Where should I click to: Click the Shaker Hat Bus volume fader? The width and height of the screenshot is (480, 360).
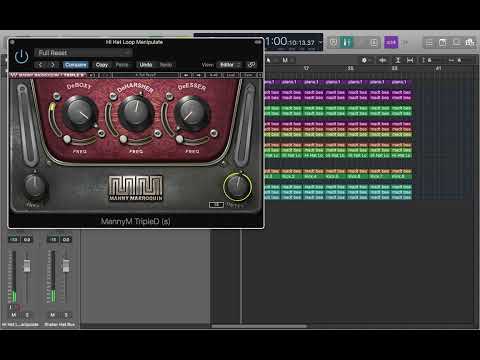[x=66, y=266]
